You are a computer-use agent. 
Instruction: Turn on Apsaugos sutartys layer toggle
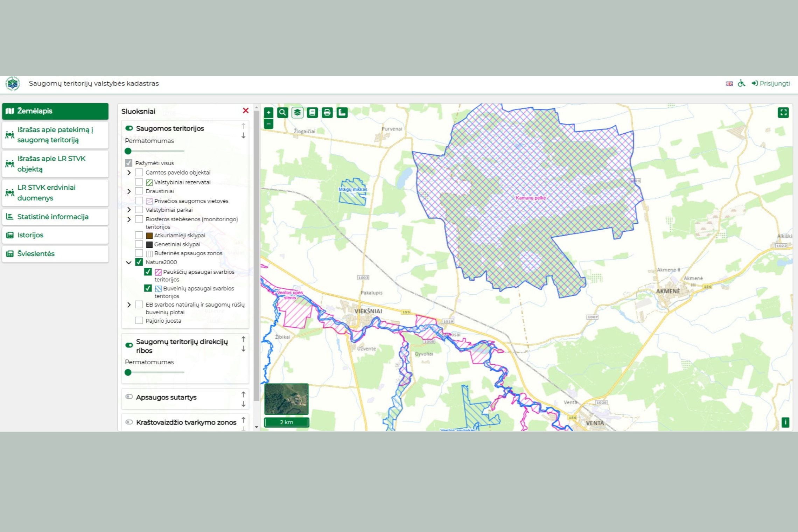[x=129, y=397]
